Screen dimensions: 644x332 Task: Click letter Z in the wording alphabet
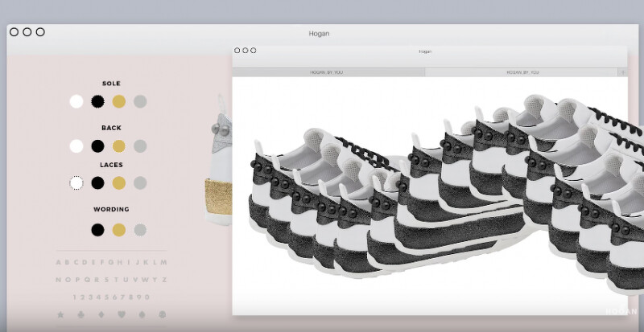pyautogui.click(x=164, y=280)
